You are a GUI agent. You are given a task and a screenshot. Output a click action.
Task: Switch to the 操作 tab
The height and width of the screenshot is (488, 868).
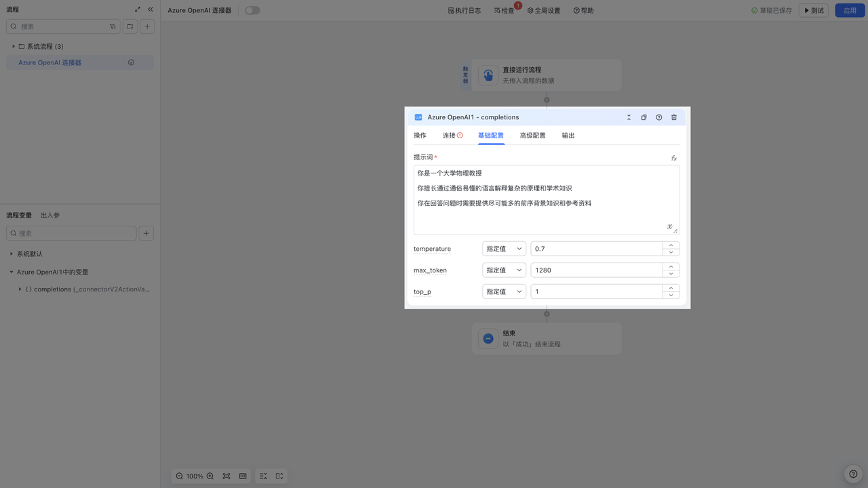coord(420,136)
